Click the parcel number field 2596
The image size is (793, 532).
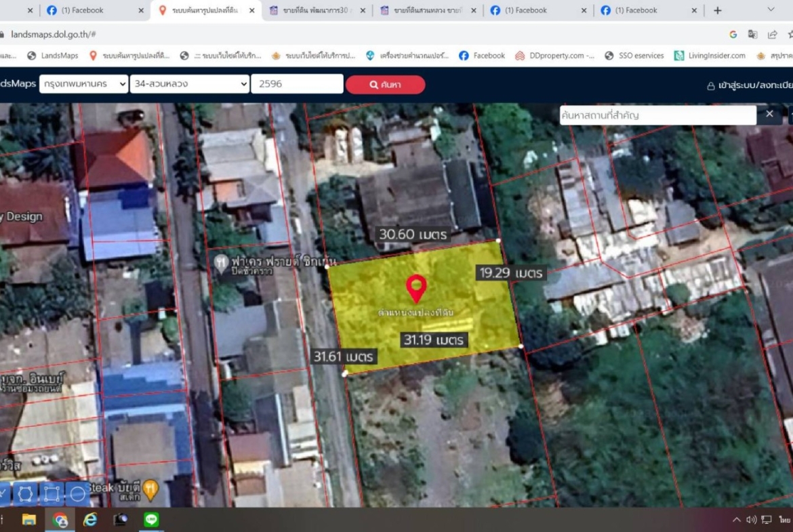298,84
